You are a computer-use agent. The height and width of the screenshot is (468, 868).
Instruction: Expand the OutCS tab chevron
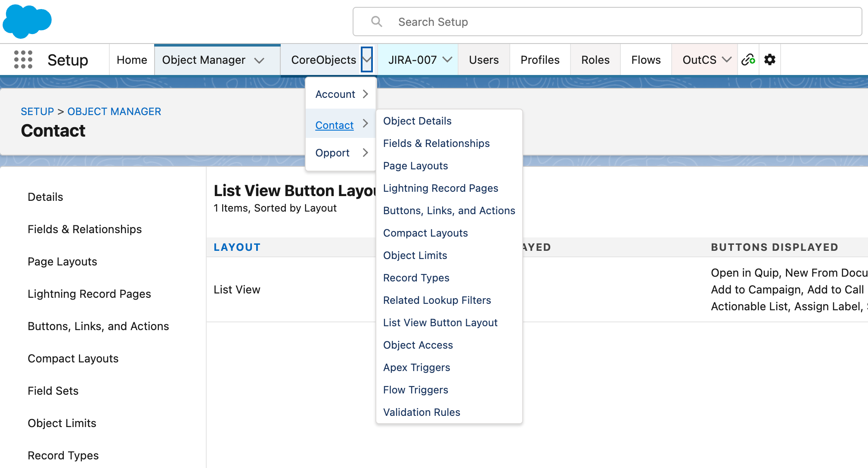pos(727,59)
